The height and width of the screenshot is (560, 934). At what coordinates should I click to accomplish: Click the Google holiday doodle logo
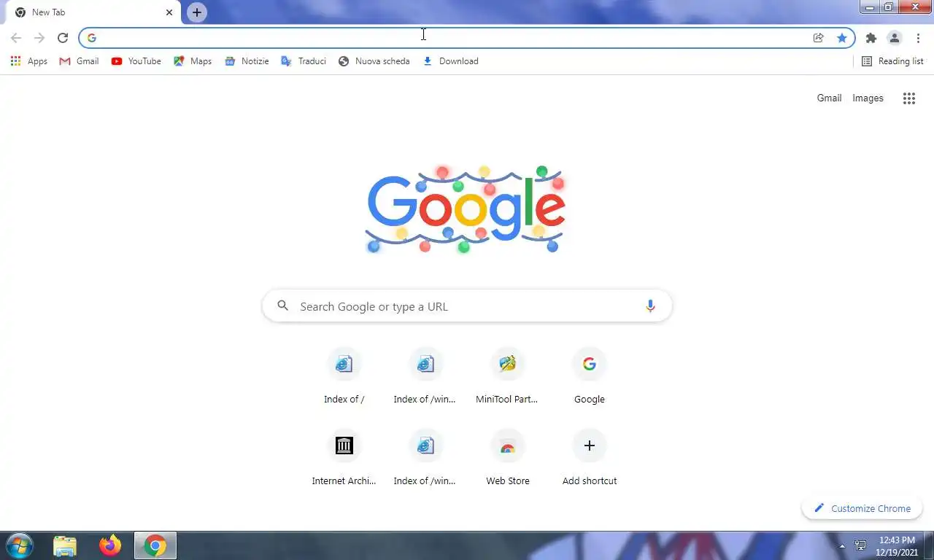466,209
